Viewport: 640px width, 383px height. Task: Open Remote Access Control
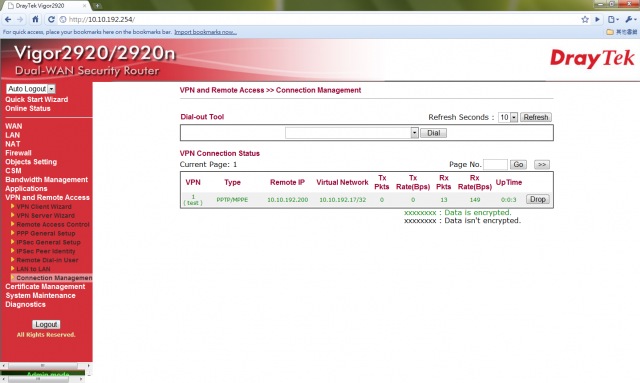(x=53, y=225)
